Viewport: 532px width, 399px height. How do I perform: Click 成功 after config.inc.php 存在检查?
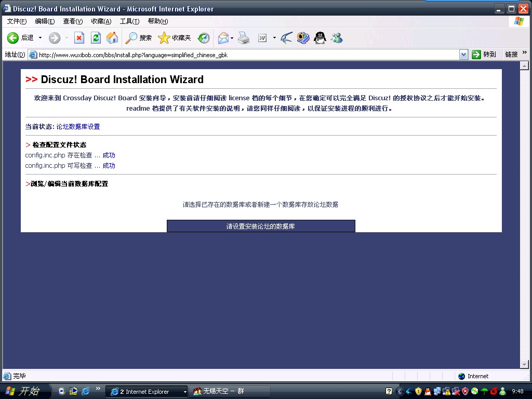tap(109, 155)
